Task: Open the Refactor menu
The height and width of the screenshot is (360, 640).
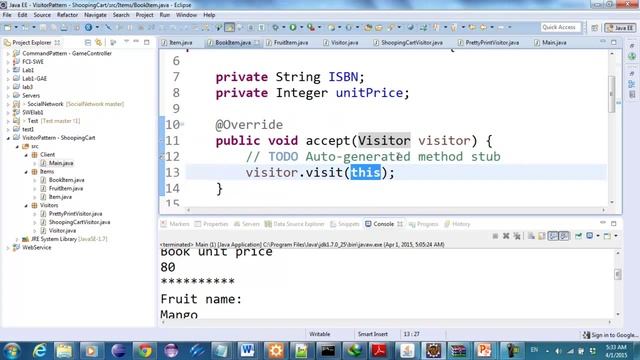Action: click(67, 15)
